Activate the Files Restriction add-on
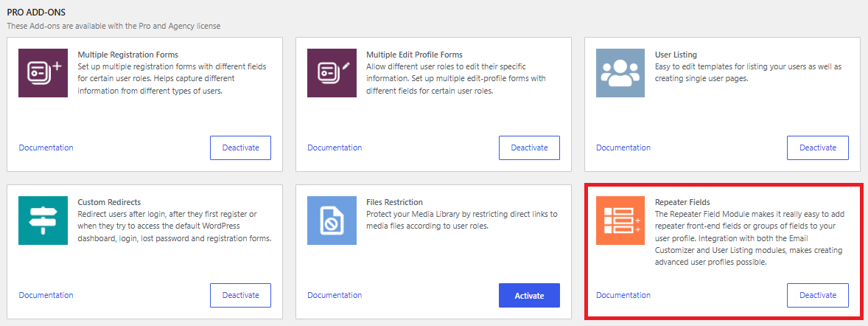868x326 pixels. point(529,295)
